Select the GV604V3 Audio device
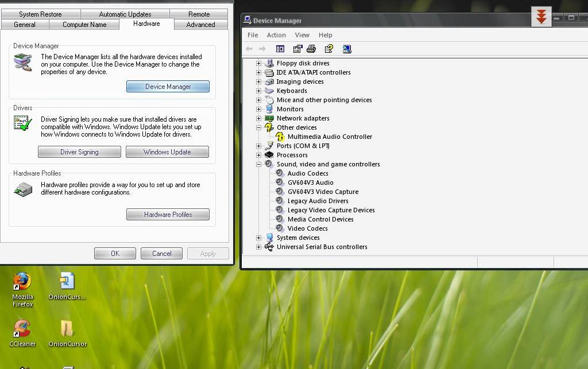The height and width of the screenshot is (369, 588). [x=311, y=182]
